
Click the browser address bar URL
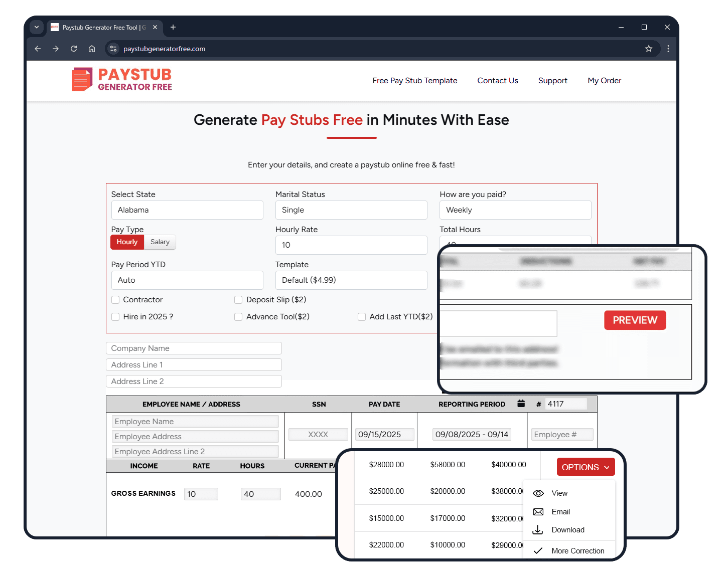click(165, 49)
